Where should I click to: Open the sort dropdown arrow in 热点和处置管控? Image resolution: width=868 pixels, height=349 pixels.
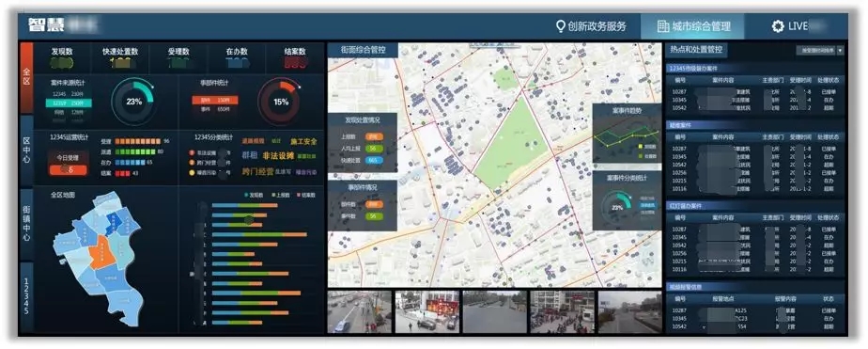tap(841, 51)
